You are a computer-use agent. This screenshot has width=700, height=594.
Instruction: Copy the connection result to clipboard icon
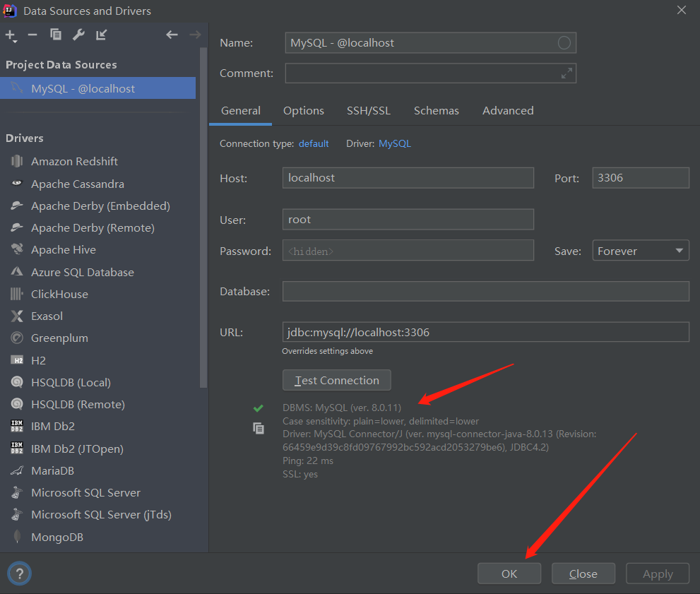point(259,429)
